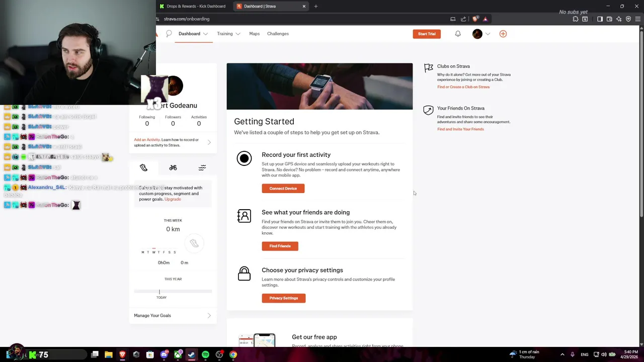Click the This Year progress bar
644x362 pixels.
(173, 291)
